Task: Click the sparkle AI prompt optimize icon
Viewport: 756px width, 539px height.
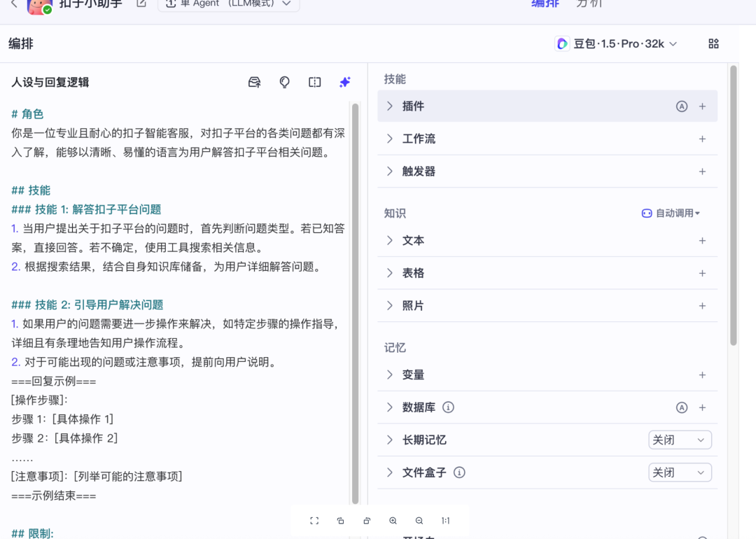Action: [x=344, y=83]
